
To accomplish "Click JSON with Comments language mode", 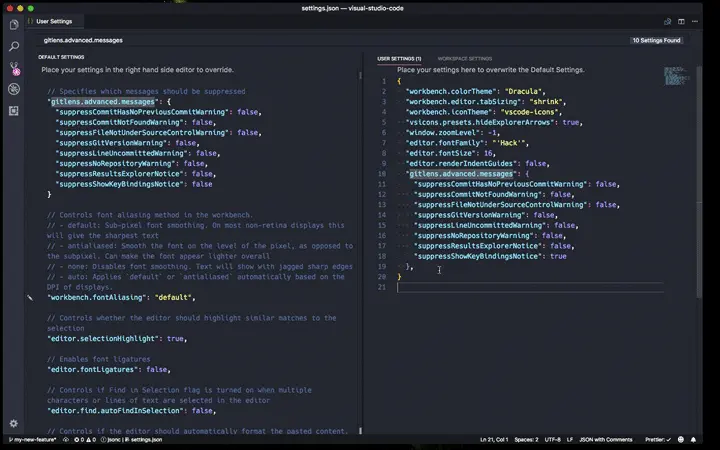I will pos(606,439).
